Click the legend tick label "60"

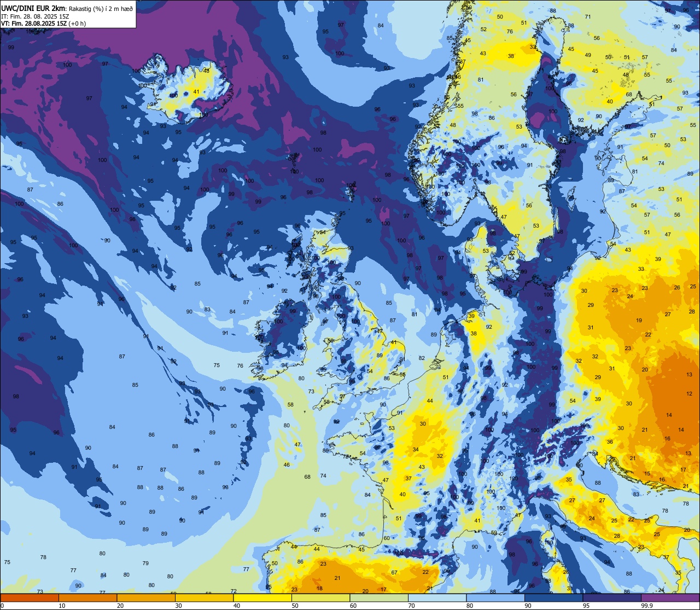pos(353,606)
